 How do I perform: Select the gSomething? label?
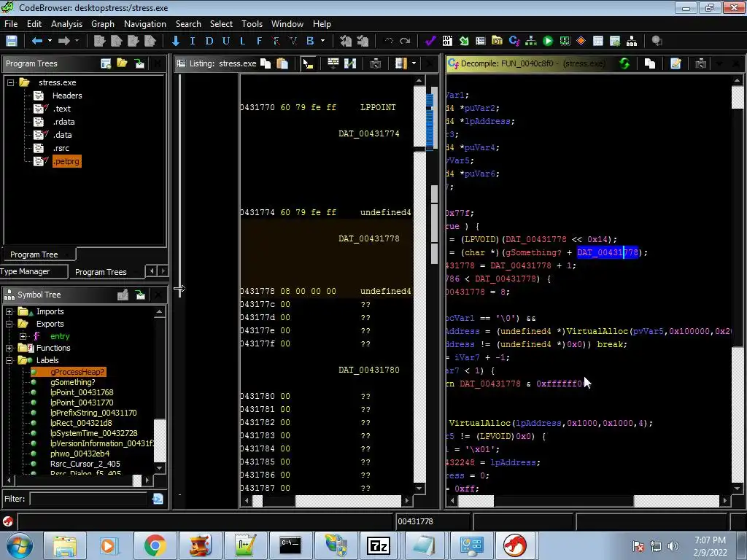click(72, 382)
